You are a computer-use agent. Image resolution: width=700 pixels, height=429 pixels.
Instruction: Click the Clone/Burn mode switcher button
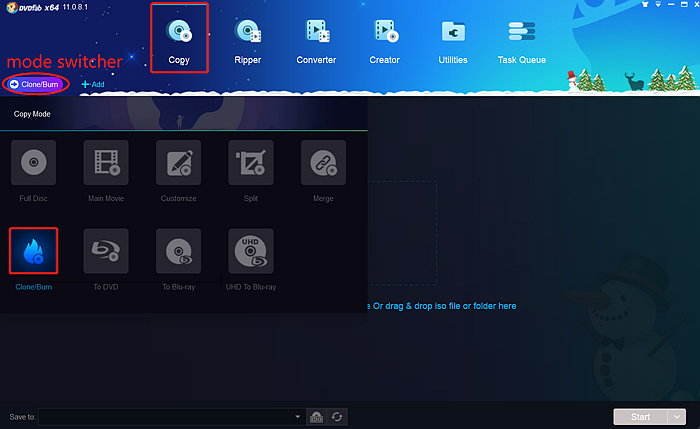coord(35,84)
